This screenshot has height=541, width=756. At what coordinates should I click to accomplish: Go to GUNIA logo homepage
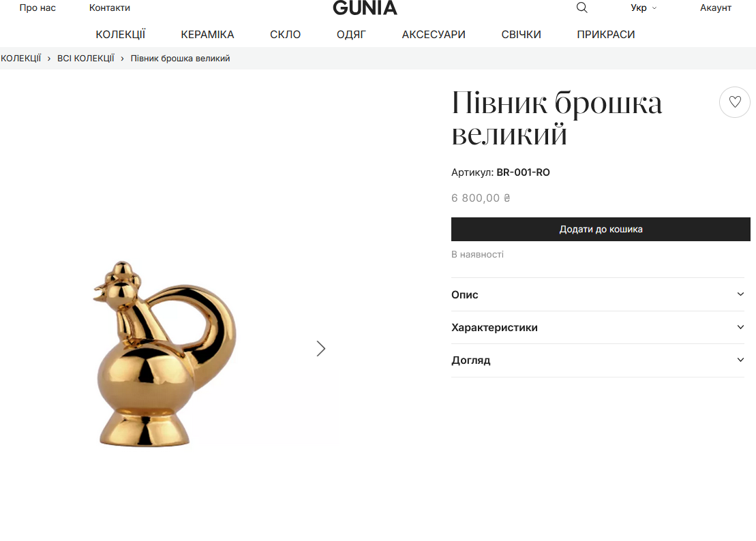tap(365, 7)
